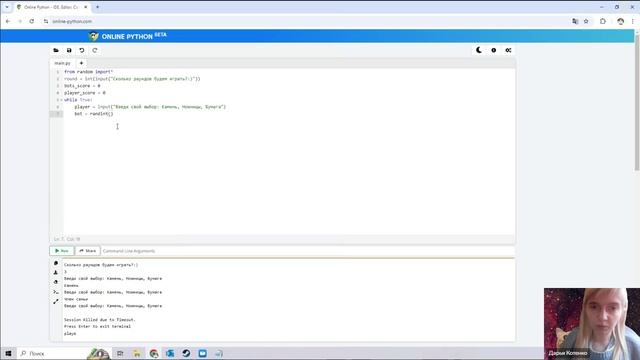Redo the edit in editor toolbar

[95, 50]
